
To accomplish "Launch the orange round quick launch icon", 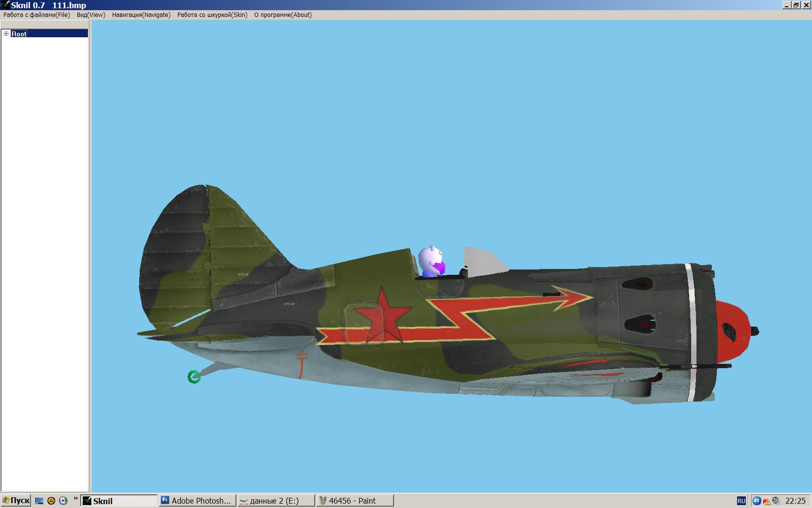I will point(51,501).
